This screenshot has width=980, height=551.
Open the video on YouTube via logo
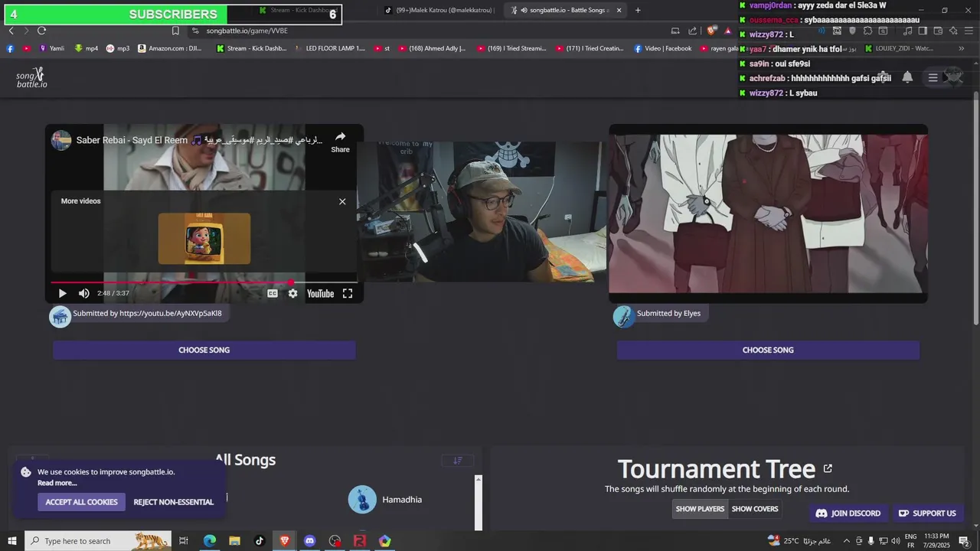point(320,293)
